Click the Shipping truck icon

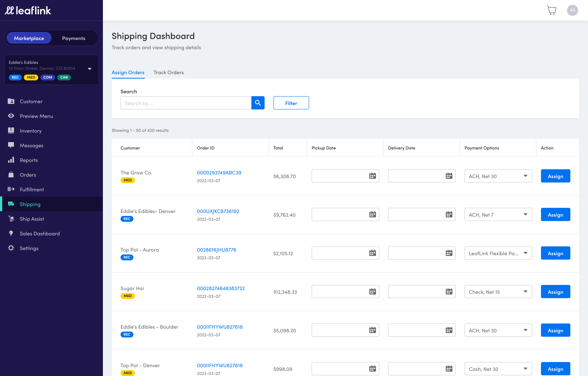(x=11, y=204)
